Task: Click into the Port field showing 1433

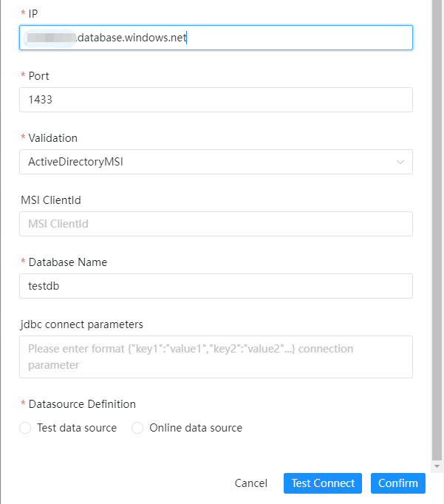Action: click(216, 100)
